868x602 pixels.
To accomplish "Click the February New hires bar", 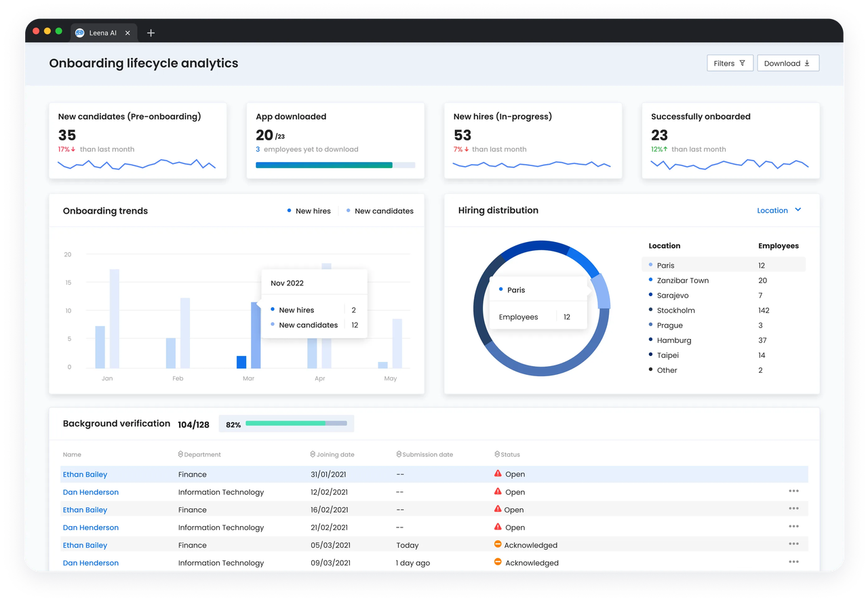I will coord(171,353).
